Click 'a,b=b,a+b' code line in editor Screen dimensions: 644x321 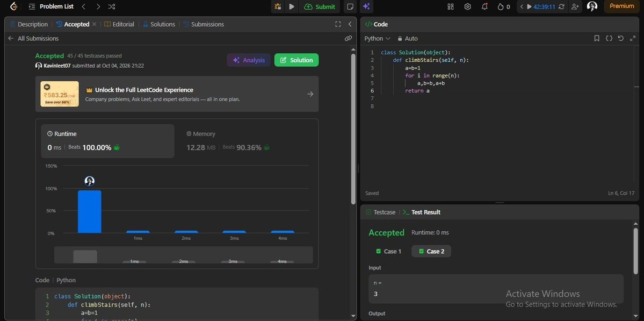(x=431, y=83)
